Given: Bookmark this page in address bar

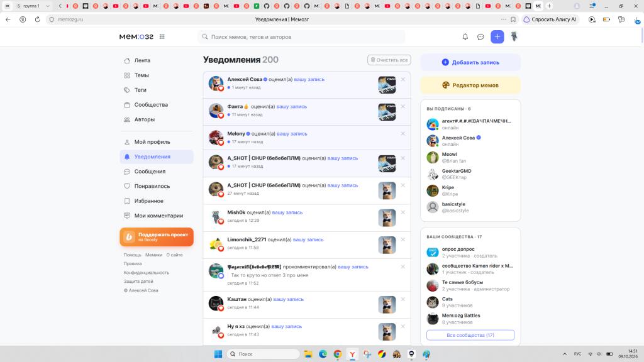Looking at the screenshot, I should click(513, 19).
